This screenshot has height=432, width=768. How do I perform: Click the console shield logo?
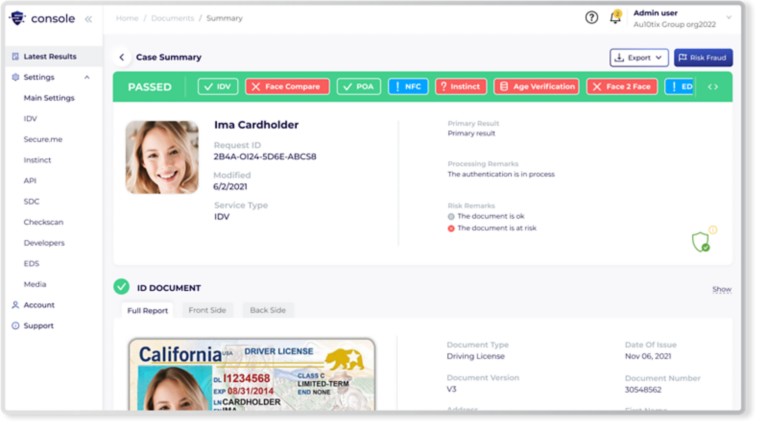17,18
